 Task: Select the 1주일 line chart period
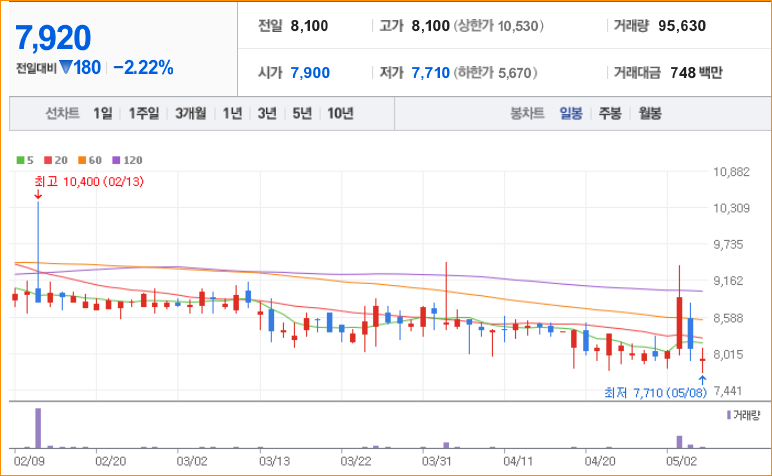pyautogui.click(x=144, y=114)
